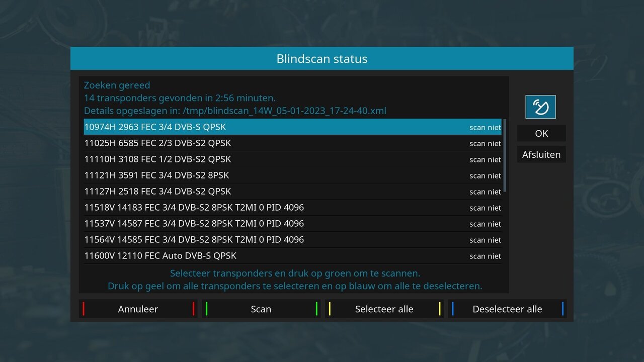Click the green bar beside Scan
Viewport: 644px width, 362px height.
tap(206, 309)
